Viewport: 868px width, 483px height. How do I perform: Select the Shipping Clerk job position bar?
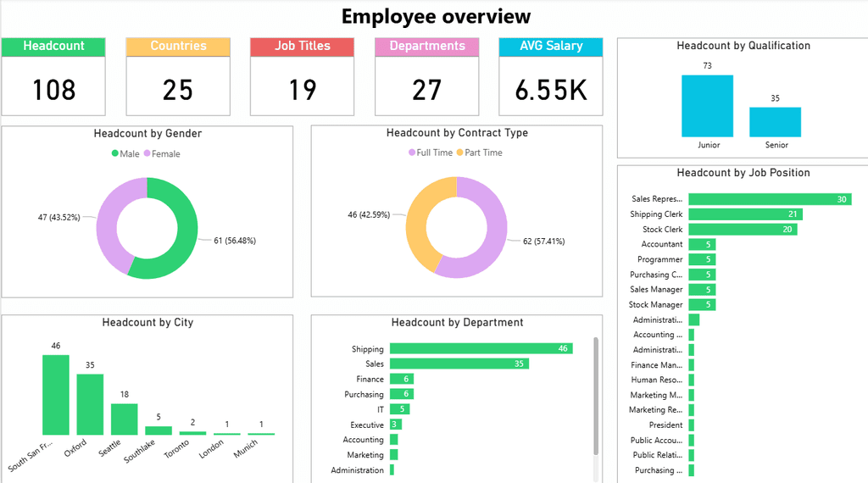[x=744, y=214]
